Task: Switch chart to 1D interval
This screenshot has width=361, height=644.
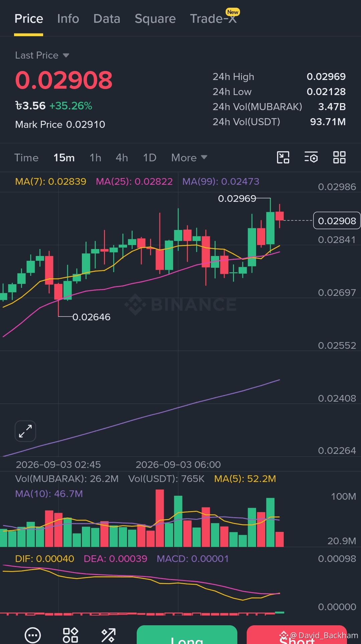Action: click(x=150, y=158)
